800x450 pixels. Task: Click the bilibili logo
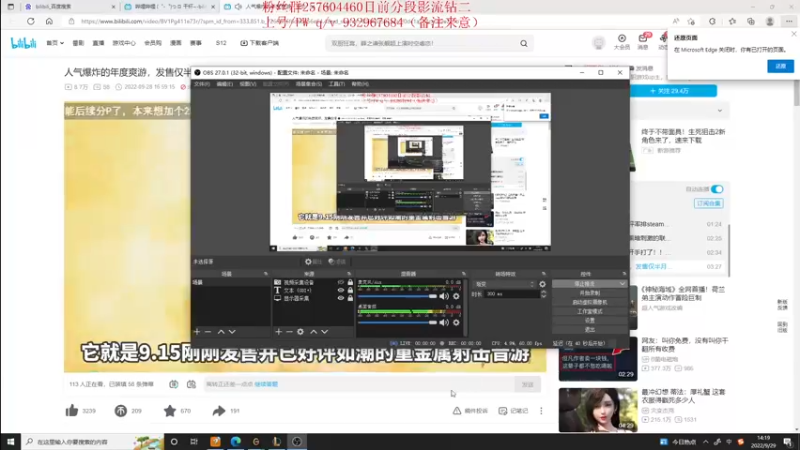pyautogui.click(x=23, y=43)
